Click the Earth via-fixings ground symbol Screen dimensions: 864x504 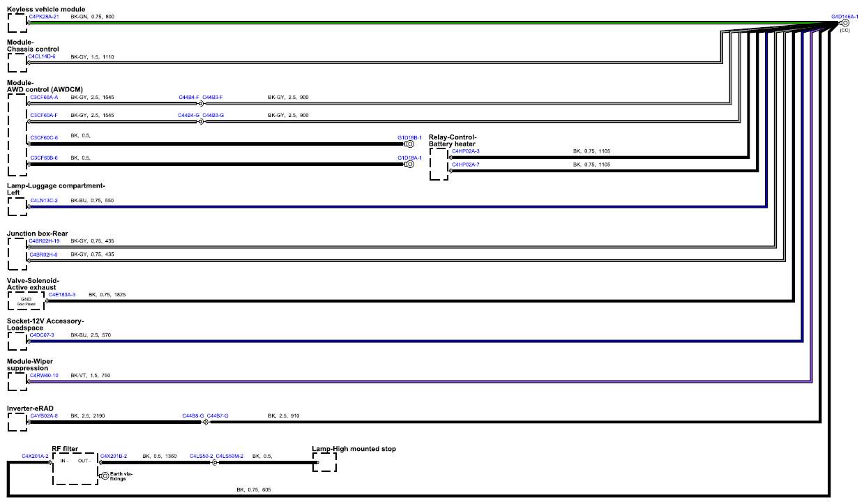click(105, 475)
